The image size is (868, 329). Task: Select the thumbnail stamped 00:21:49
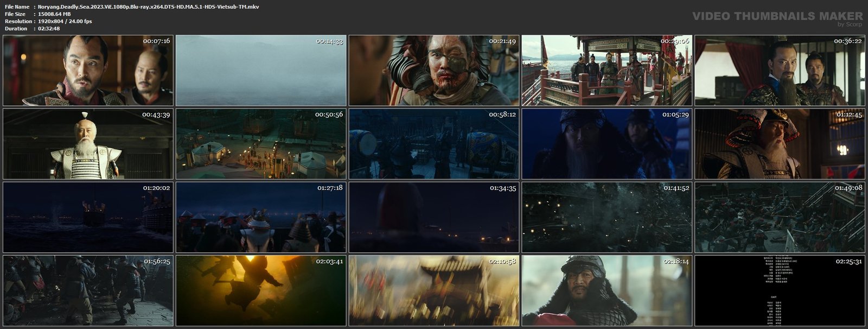coord(434,71)
